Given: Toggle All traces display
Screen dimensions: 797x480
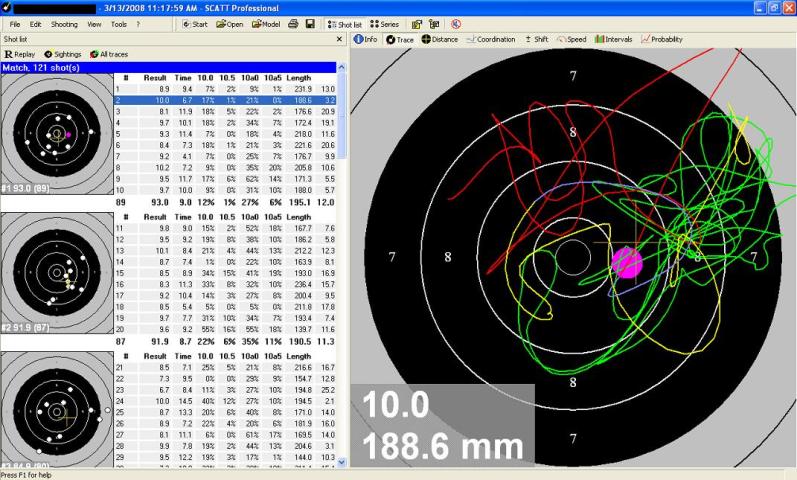Looking at the screenshot, I should 109,54.
